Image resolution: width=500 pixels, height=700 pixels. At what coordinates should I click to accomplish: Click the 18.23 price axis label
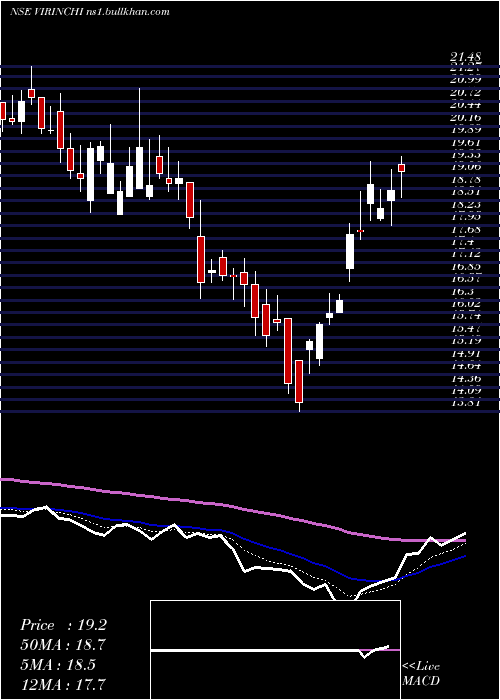(x=466, y=204)
